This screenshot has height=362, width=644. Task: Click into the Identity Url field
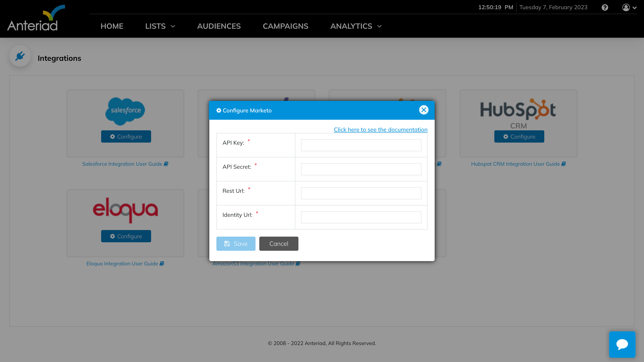361,217
